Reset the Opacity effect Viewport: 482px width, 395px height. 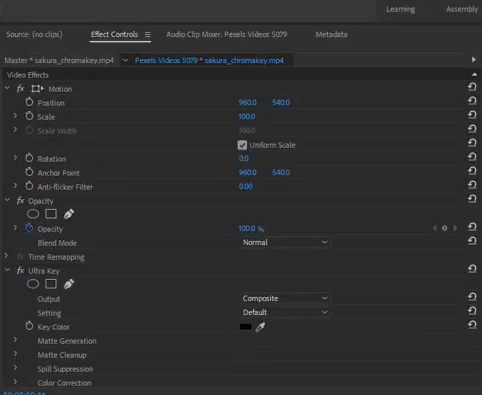472,199
